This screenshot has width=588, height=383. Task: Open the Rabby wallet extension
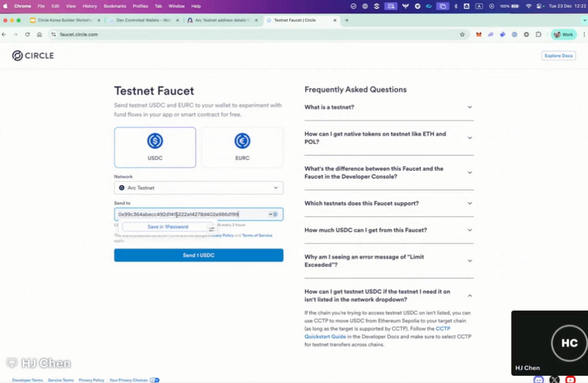(502, 34)
